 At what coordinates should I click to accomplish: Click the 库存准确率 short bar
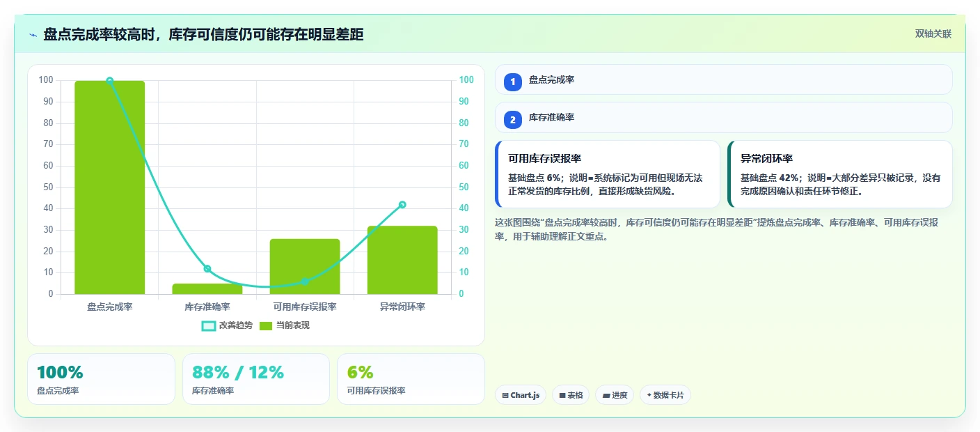207,288
